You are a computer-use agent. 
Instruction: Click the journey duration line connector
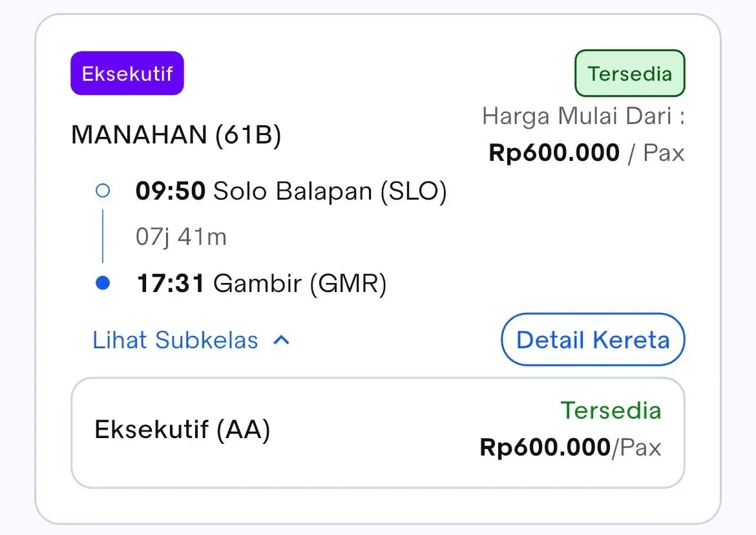(103, 236)
